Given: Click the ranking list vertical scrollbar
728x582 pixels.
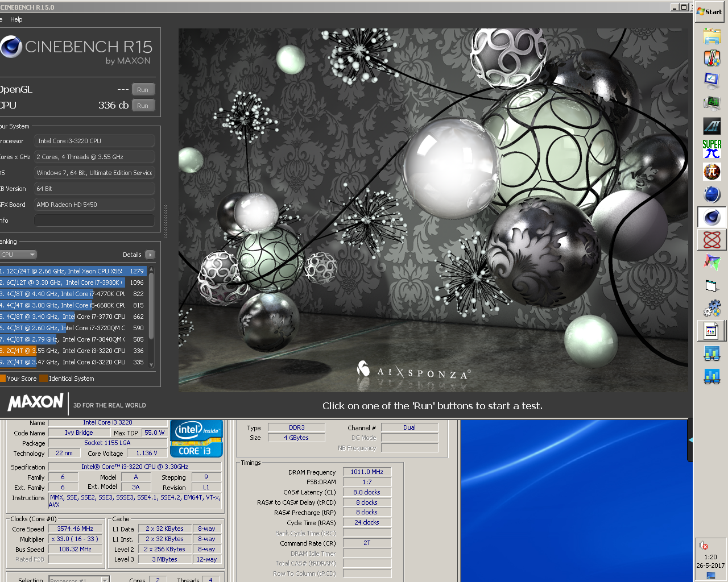Looking at the screenshot, I should (x=151, y=307).
